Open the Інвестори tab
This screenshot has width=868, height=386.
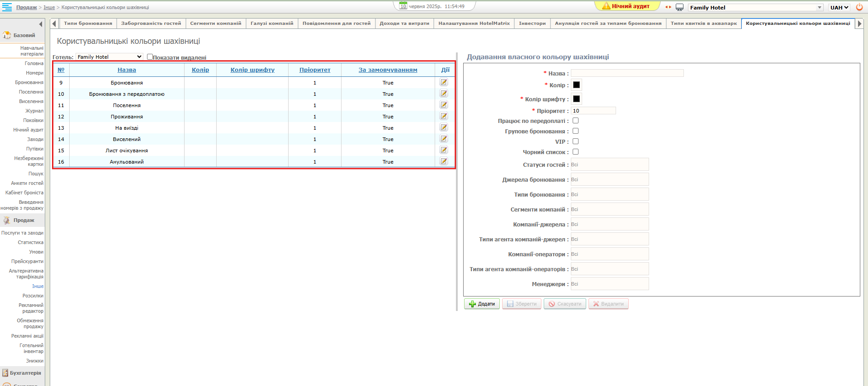click(x=532, y=24)
